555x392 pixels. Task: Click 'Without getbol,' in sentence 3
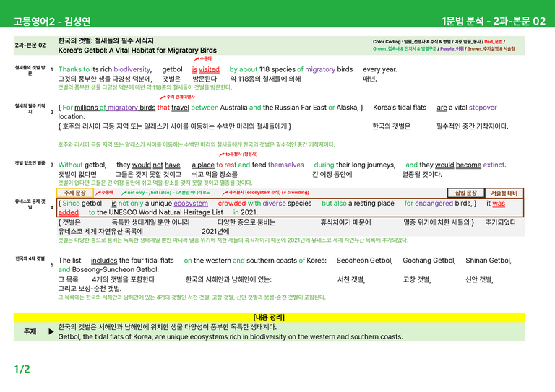click(x=82, y=165)
